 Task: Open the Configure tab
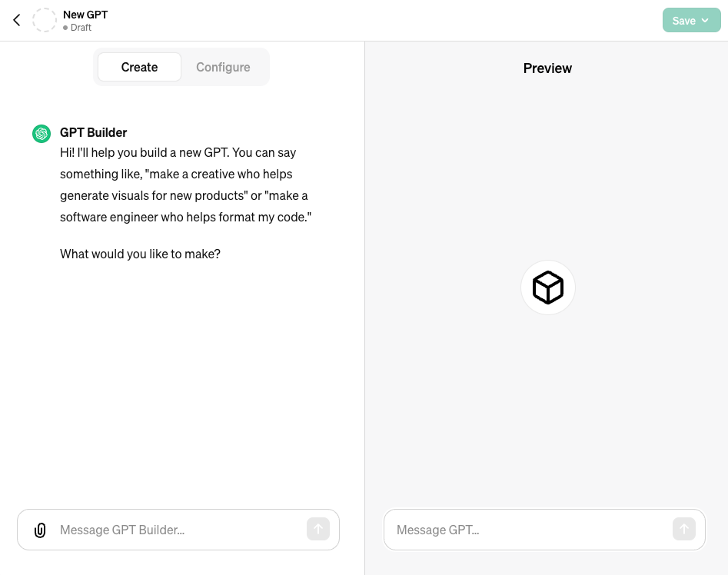click(223, 67)
